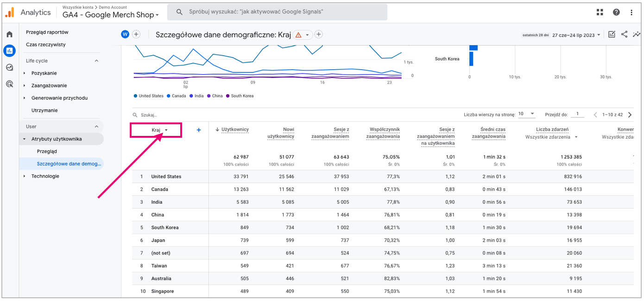Image resolution: width=644 pixels, height=301 pixels.
Task: Open the Insights sparkline icon
Action: (x=636, y=34)
